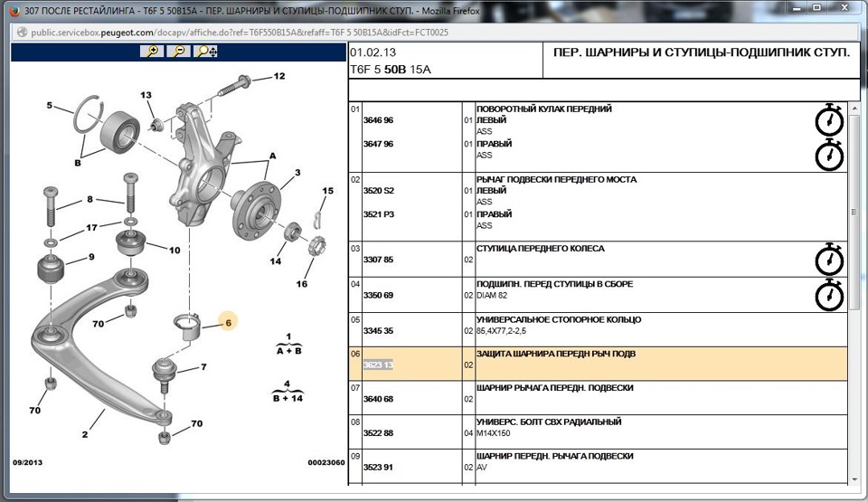Select callout number 7 on diagram
The image size is (868, 502).
pyautogui.click(x=203, y=366)
